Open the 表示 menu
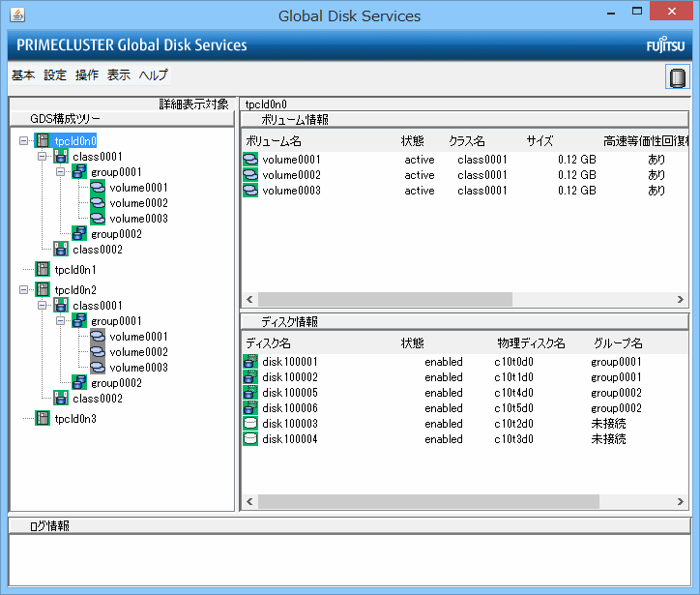Viewport: 700px width, 595px height. click(119, 75)
